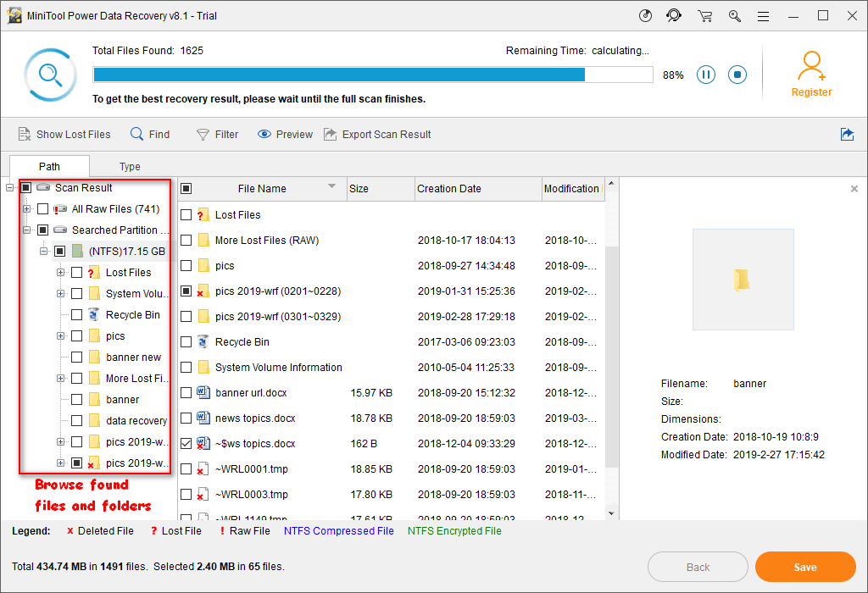Open the File Name column sort arrow
This screenshot has width=868, height=593.
coord(331,186)
